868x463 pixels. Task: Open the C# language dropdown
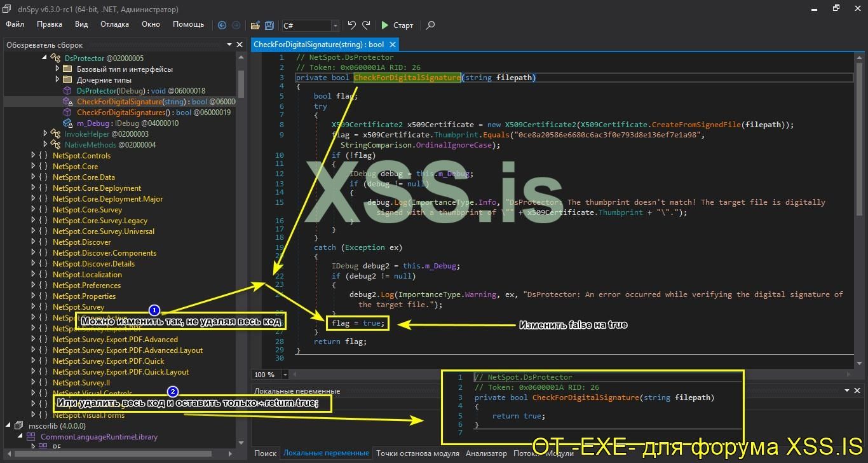pos(335,25)
